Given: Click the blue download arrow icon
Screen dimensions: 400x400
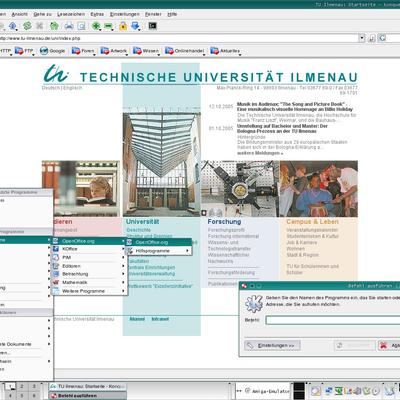Looking at the screenshot, I should pos(135,26).
